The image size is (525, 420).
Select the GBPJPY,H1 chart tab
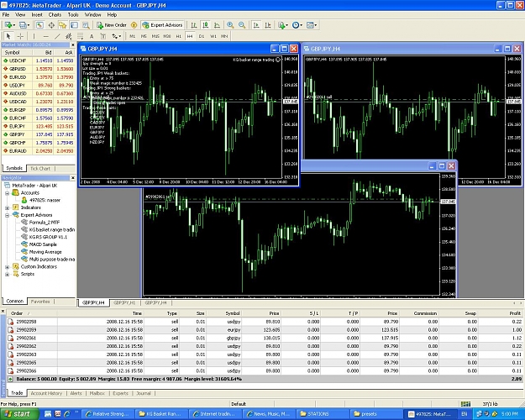coord(124,302)
